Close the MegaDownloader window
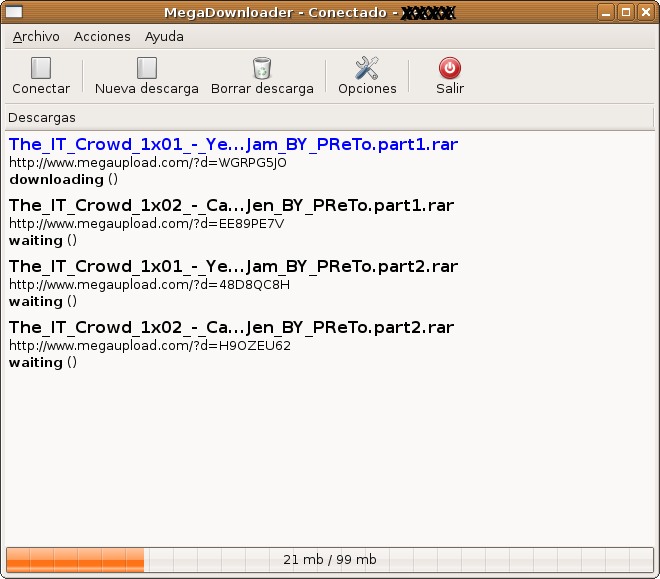Screen dimensions: 660x579 [x=646, y=12]
